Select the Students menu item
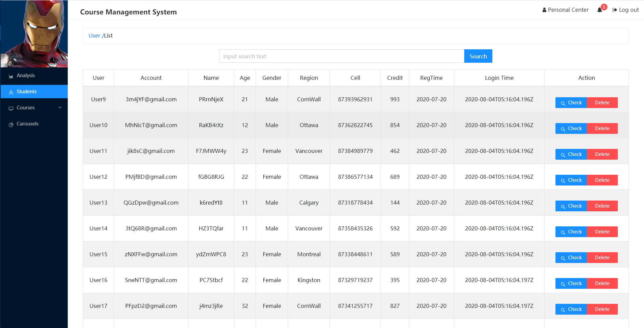Viewport: 644px width, 328px height. pos(34,92)
